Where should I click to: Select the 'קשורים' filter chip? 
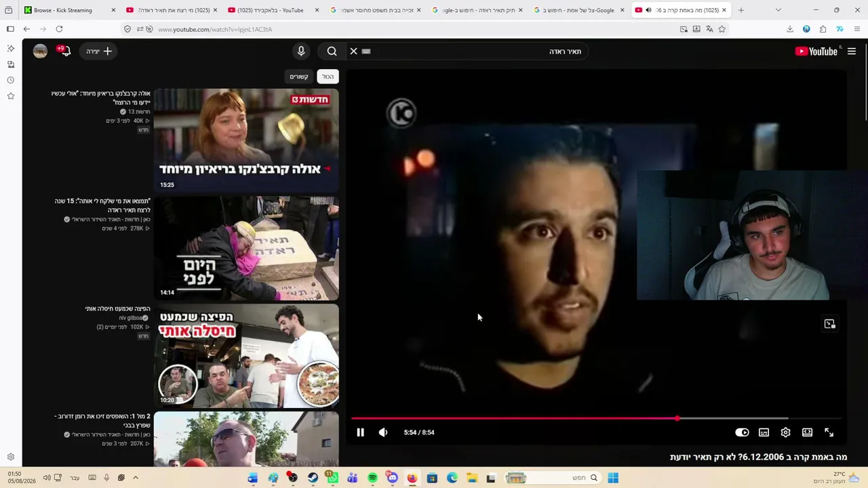299,77
